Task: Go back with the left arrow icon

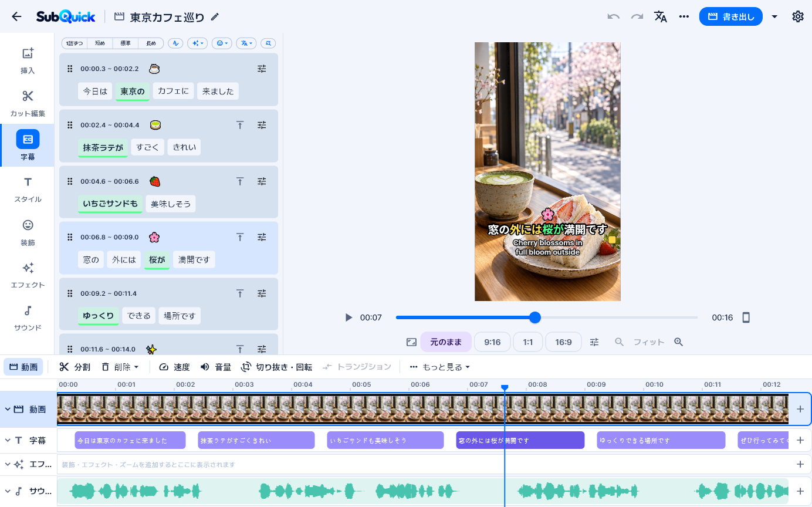Action: [x=16, y=16]
